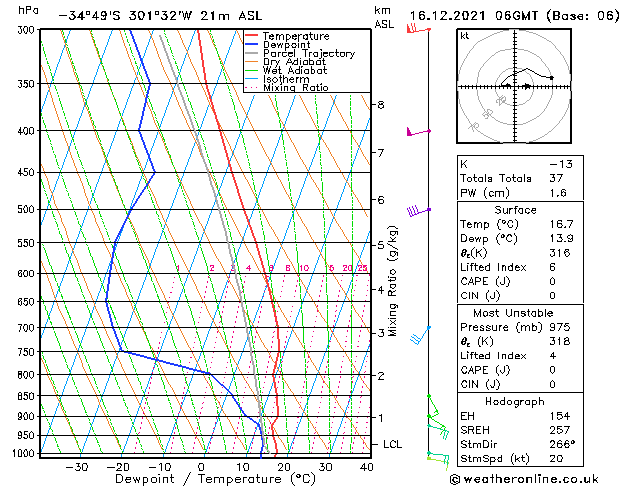
Task: Click the blue wind barb at 700 hPa
Action: pos(419,334)
